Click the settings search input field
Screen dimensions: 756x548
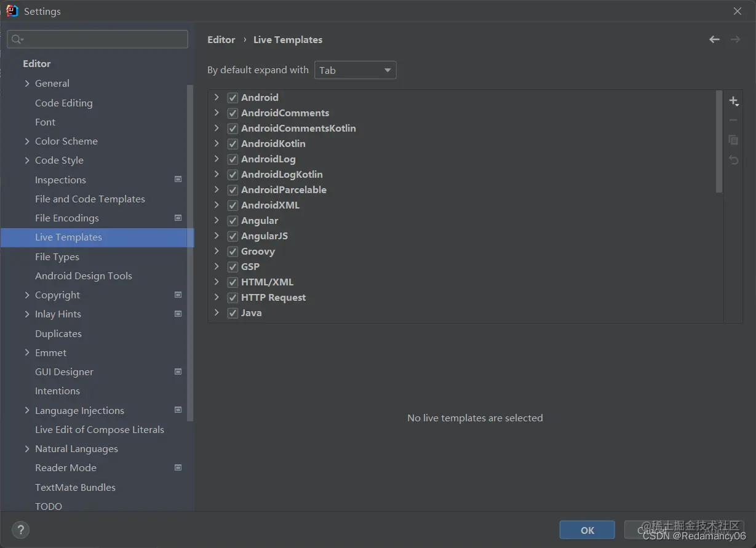[x=97, y=39]
